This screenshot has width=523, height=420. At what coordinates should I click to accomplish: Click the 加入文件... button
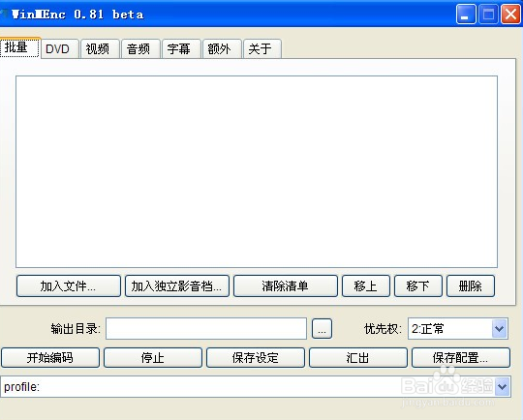(69, 286)
